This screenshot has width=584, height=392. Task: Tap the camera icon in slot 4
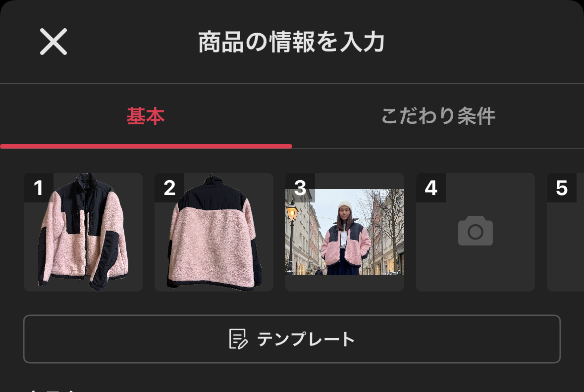point(475,231)
